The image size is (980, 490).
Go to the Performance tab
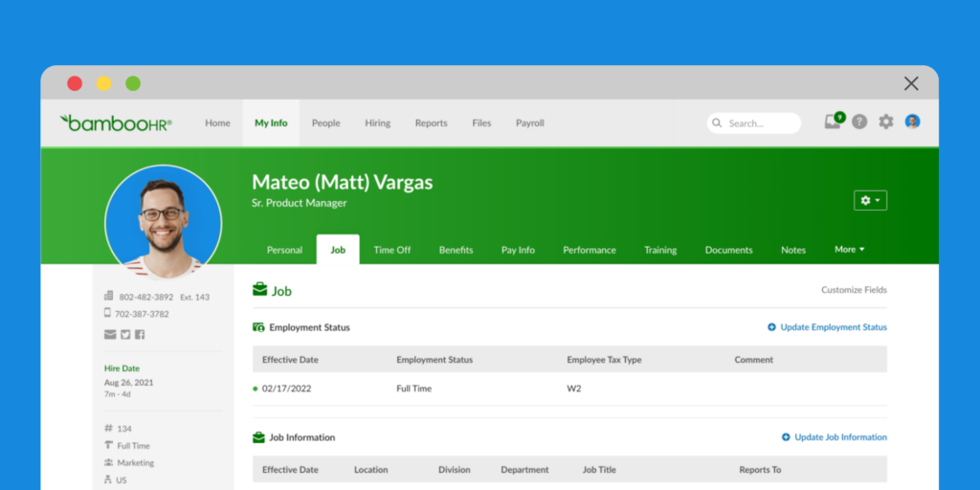click(x=589, y=250)
